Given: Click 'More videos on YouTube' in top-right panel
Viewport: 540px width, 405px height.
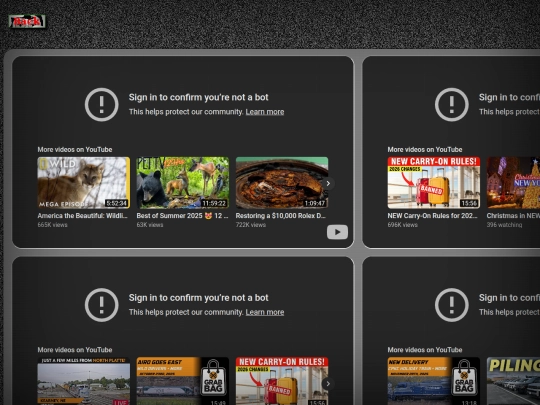Looking at the screenshot, I should coord(425,149).
